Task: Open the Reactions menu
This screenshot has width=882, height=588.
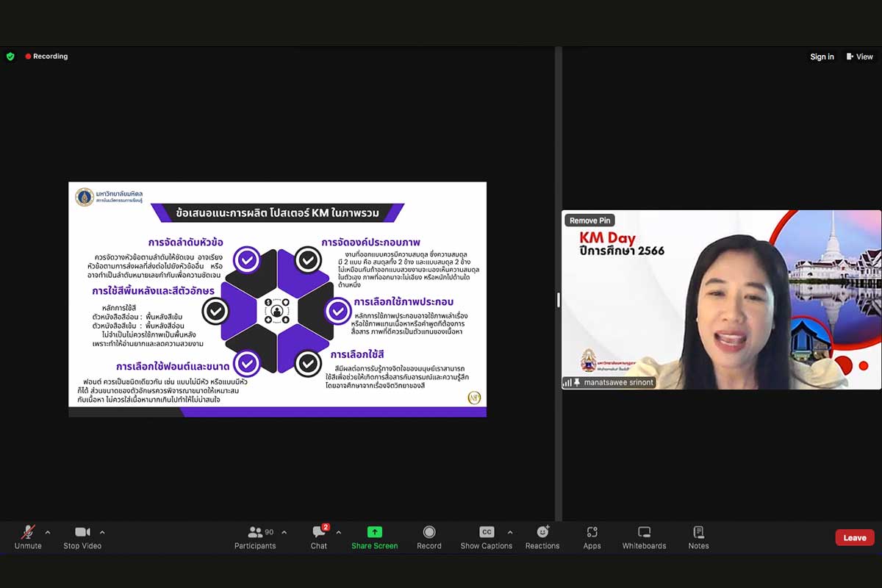Action: click(x=542, y=533)
